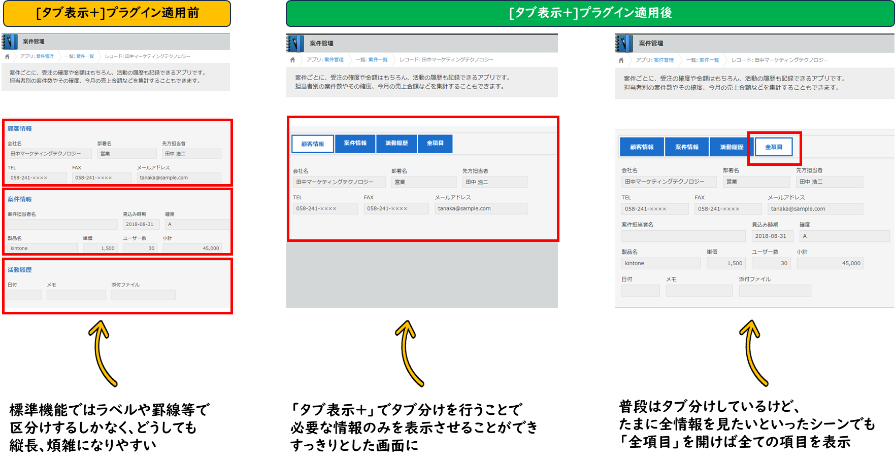
Task: Open 活動履歴 tab in middle screenshot
Action: (397, 144)
